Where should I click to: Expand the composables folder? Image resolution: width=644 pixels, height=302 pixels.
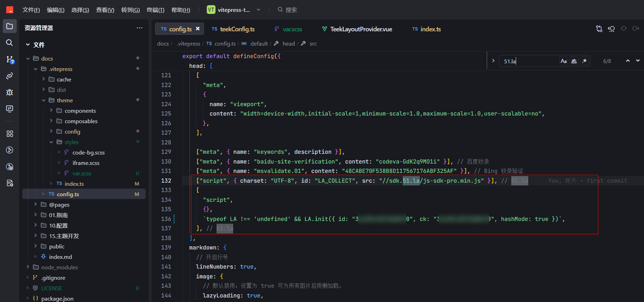[x=51, y=121]
